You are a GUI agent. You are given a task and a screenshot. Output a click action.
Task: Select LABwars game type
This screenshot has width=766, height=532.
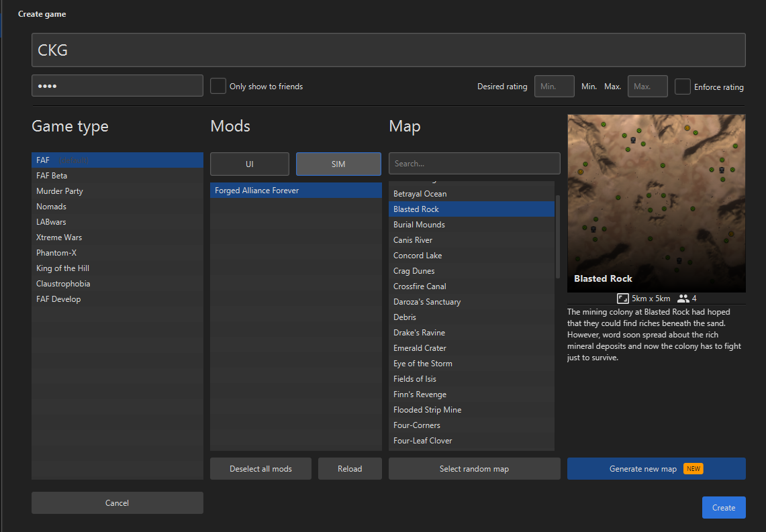(x=117, y=222)
